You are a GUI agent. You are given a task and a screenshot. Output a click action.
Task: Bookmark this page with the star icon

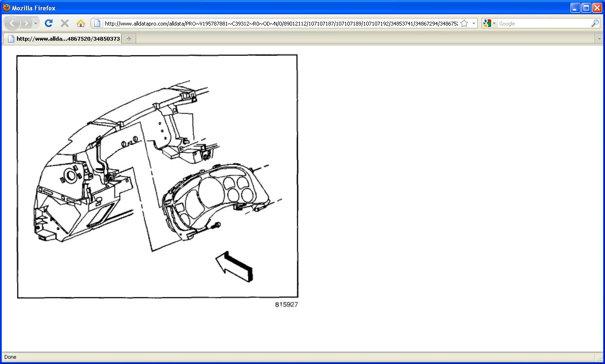click(x=464, y=23)
